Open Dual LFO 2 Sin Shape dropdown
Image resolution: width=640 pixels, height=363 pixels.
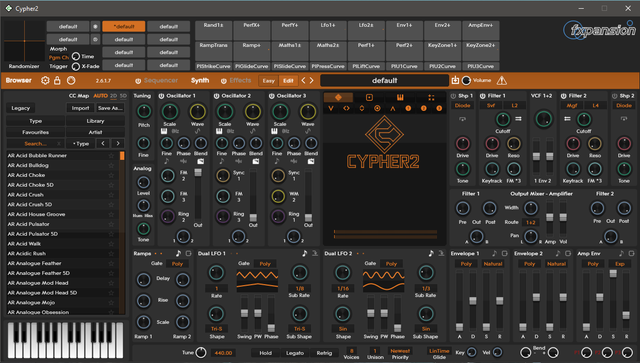click(x=343, y=329)
